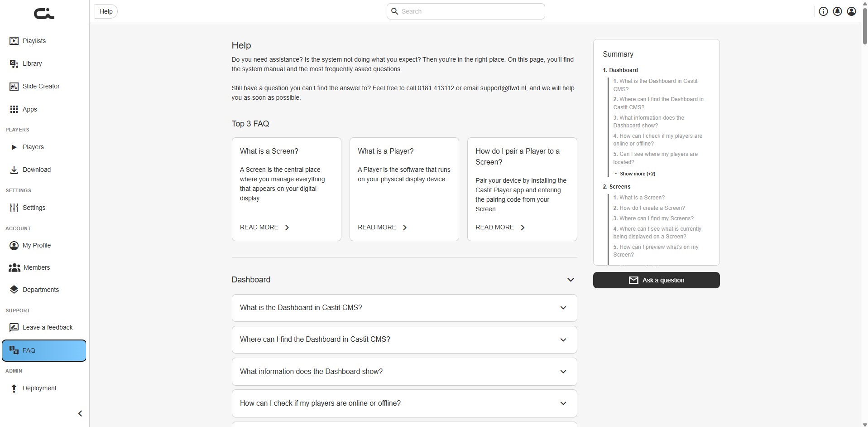
Task: Open the Apps grid icon
Action: [14, 109]
